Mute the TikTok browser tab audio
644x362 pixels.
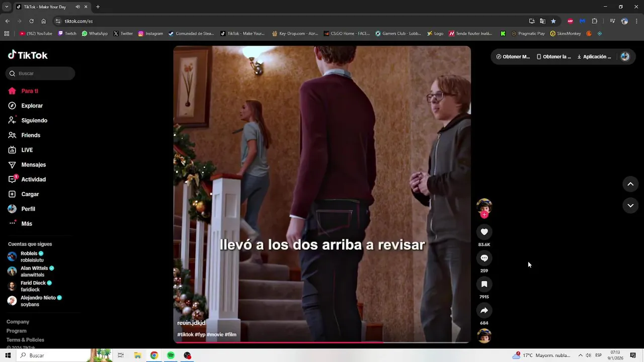pyautogui.click(x=77, y=7)
